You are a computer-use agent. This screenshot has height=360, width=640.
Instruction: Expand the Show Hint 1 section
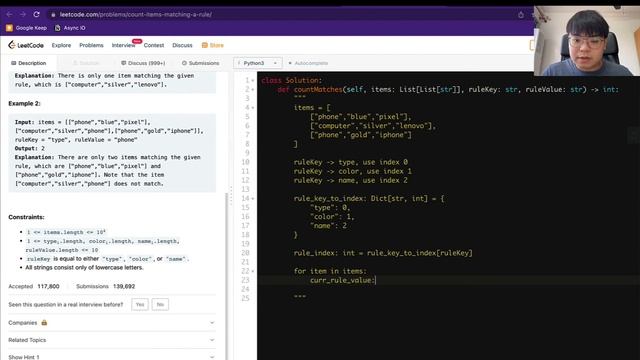pos(111,357)
